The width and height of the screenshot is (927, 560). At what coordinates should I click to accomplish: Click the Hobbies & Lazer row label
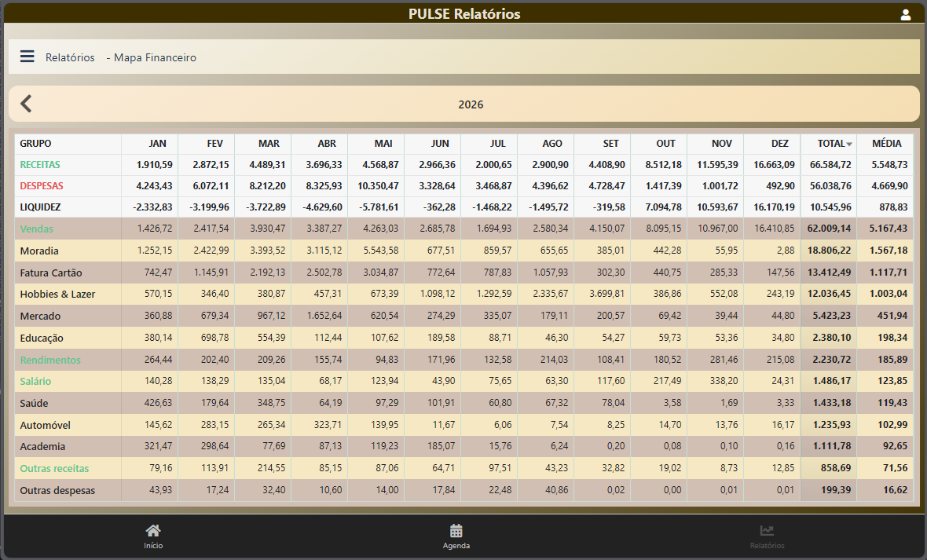pyautogui.click(x=57, y=295)
